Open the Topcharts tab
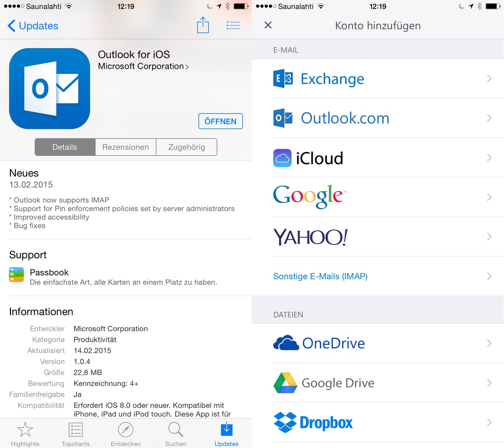Viewport: 504px width, 448px height. [76, 434]
